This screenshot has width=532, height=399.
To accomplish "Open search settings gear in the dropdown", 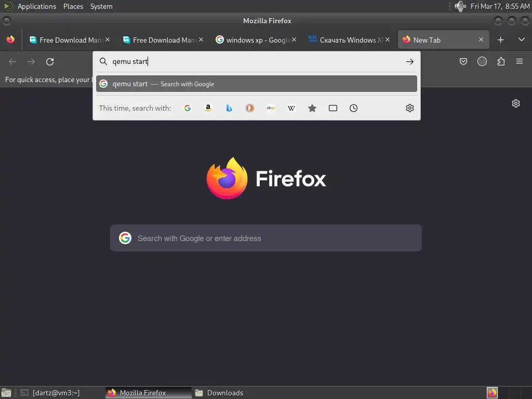I will [x=410, y=108].
